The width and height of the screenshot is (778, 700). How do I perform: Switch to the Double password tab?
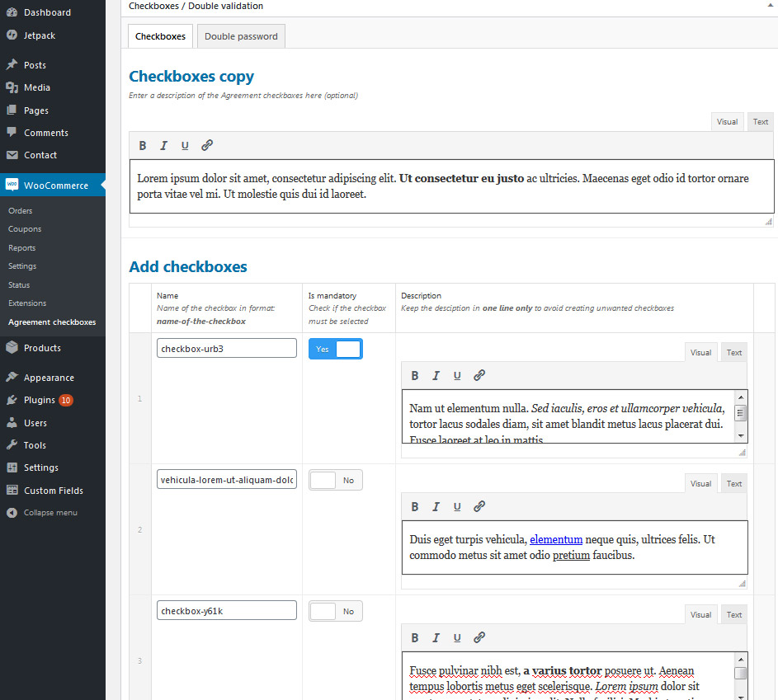click(241, 36)
